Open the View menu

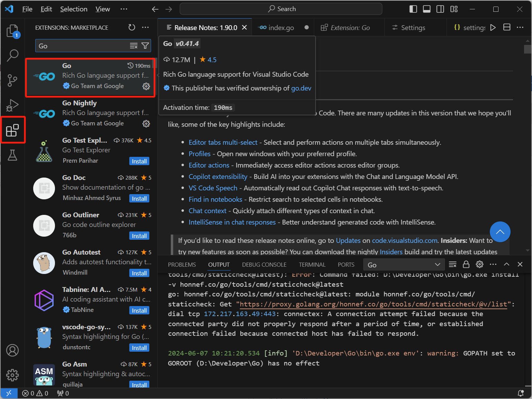coord(103,9)
